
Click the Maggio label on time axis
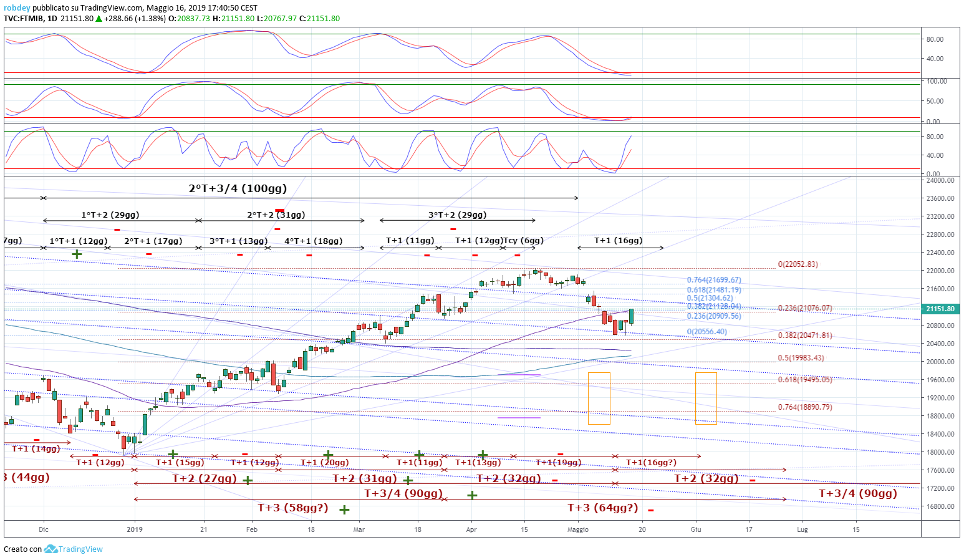click(578, 530)
